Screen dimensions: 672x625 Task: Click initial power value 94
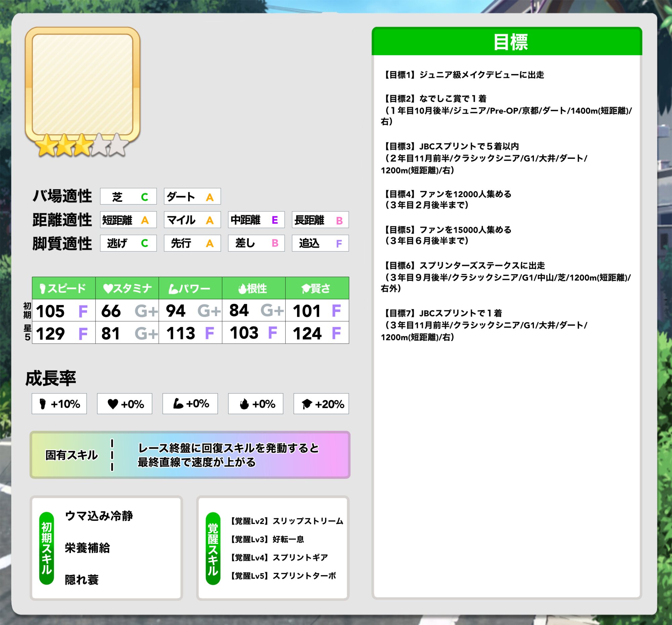pyautogui.click(x=176, y=311)
